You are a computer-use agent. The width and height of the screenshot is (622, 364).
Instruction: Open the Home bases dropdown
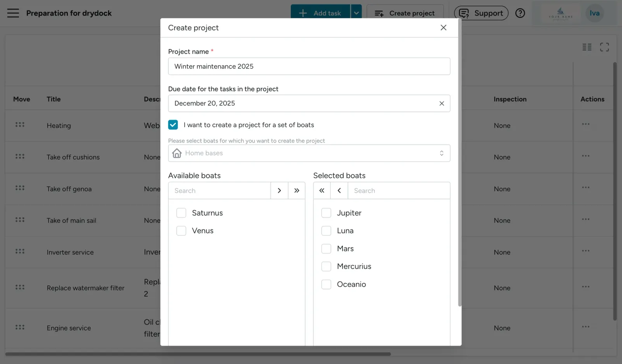tap(309, 153)
